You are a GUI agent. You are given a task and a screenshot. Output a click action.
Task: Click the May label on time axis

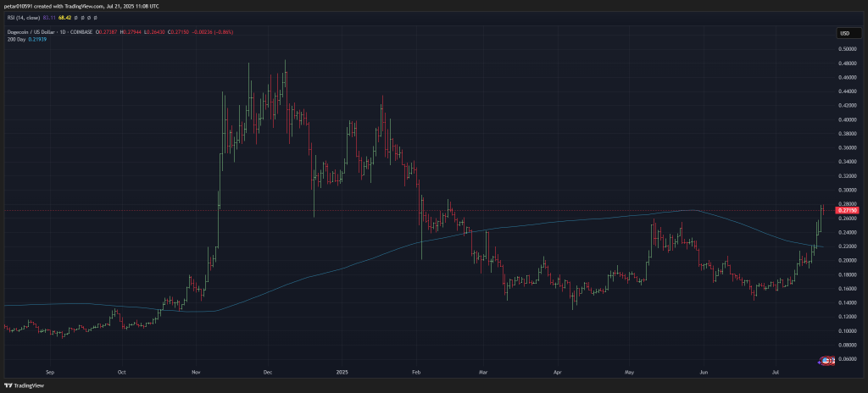629,373
